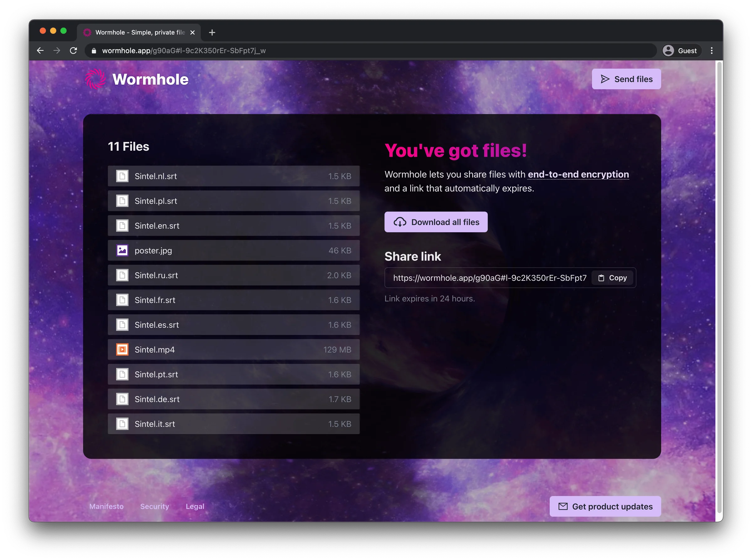The image size is (752, 560).
Task: Copy the share link with Copy button
Action: tap(613, 278)
